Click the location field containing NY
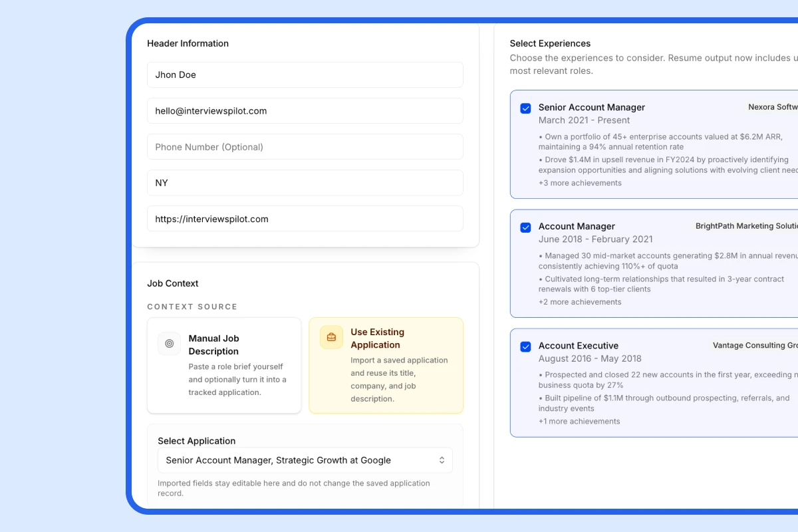 (x=305, y=182)
